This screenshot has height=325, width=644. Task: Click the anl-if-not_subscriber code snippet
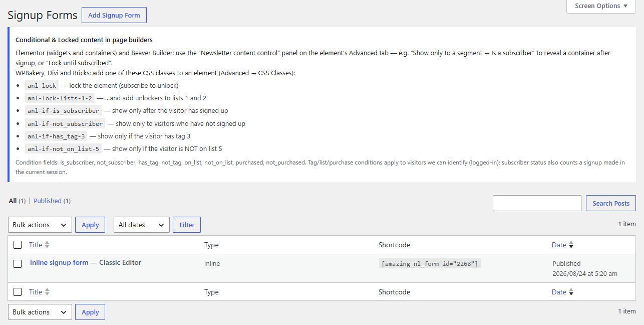pos(65,124)
